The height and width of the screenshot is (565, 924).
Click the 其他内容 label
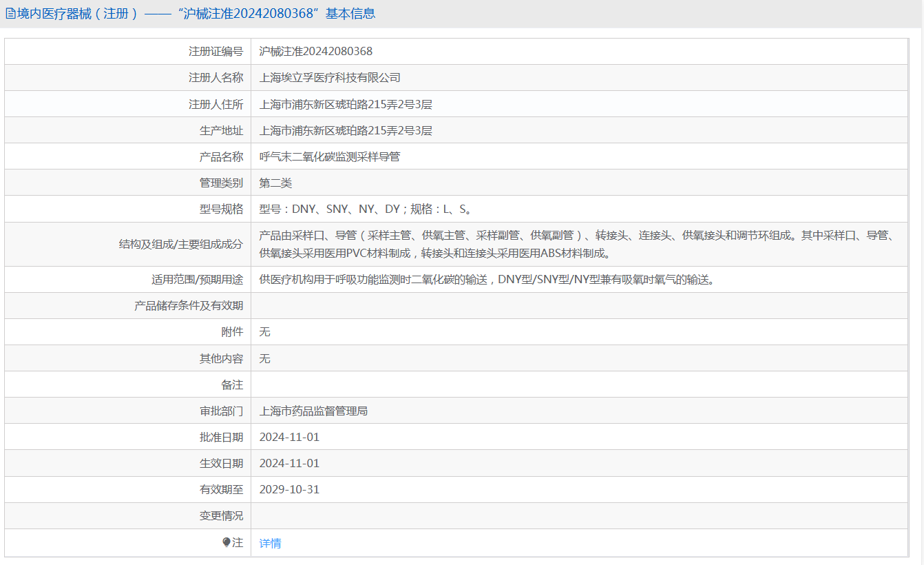[x=222, y=359]
